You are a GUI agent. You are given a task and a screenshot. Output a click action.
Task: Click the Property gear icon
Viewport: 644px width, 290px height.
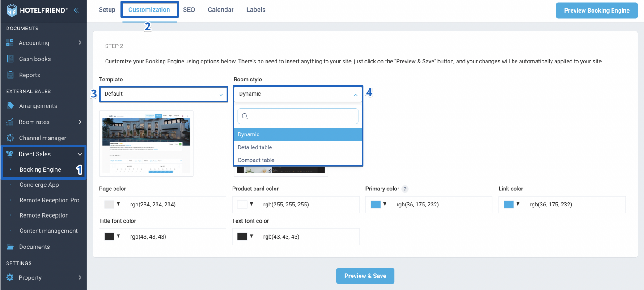coord(10,277)
